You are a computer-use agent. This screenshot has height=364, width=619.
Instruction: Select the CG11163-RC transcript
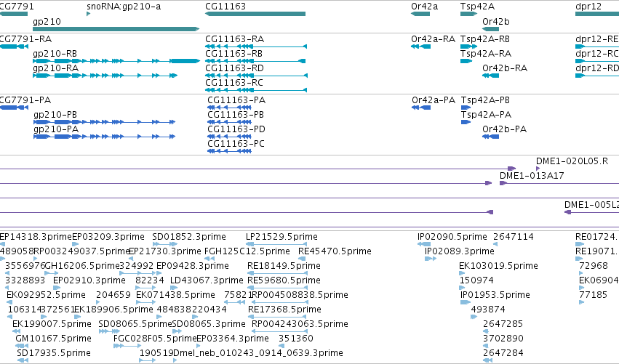[256, 90]
